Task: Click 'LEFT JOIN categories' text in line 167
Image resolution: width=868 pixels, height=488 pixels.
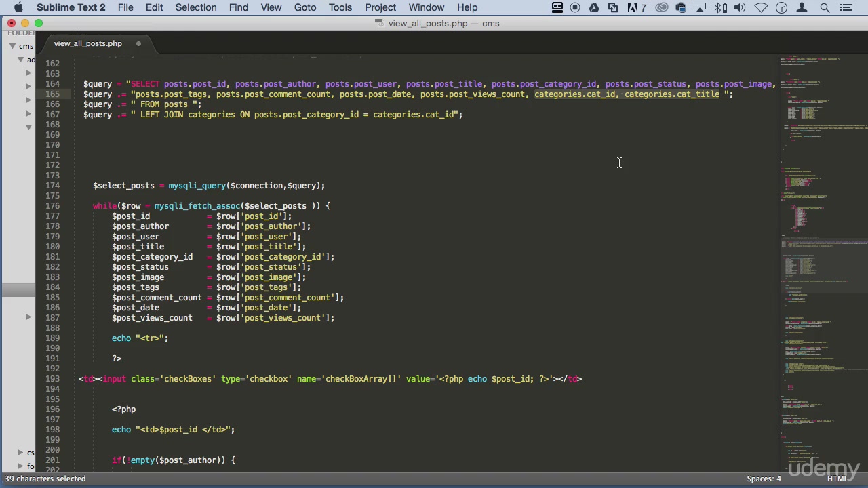Action: click(188, 115)
